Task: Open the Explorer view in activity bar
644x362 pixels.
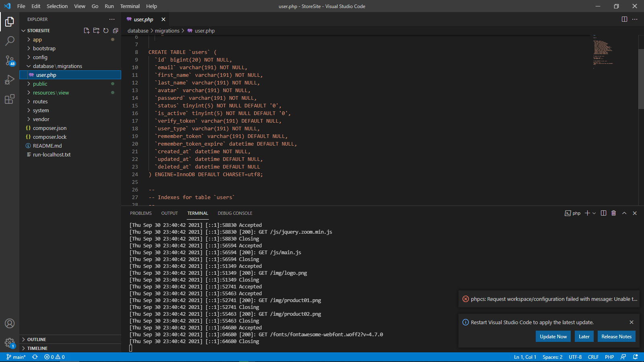Action: click(x=10, y=22)
